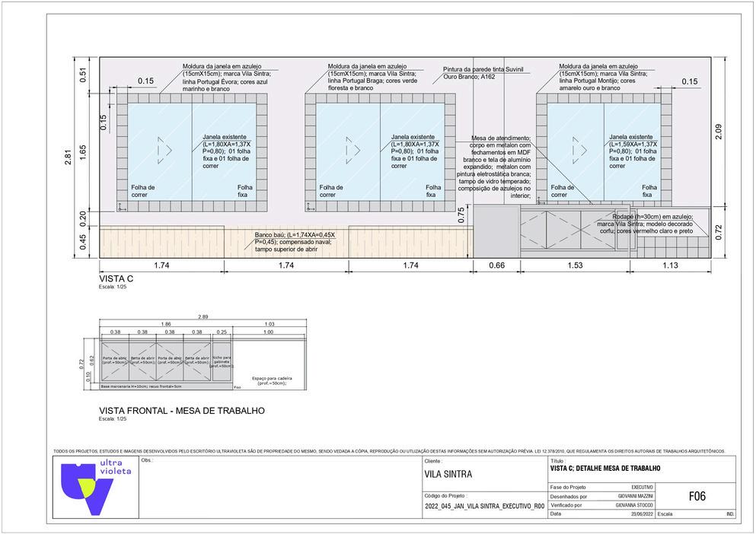Viewport: 756px width, 534px height.
Task: Click the 2.89 overall width dimension
Action: click(x=203, y=316)
